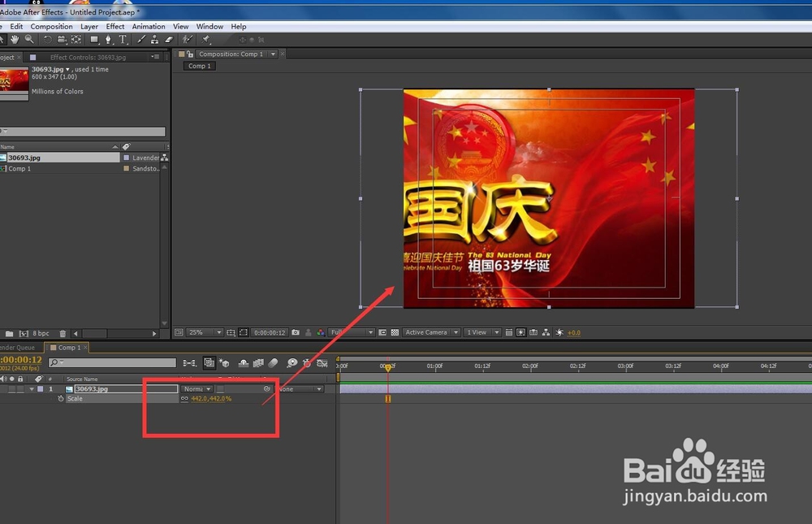812x524 pixels.
Task: Click the region of interest icon
Action: [382, 332]
